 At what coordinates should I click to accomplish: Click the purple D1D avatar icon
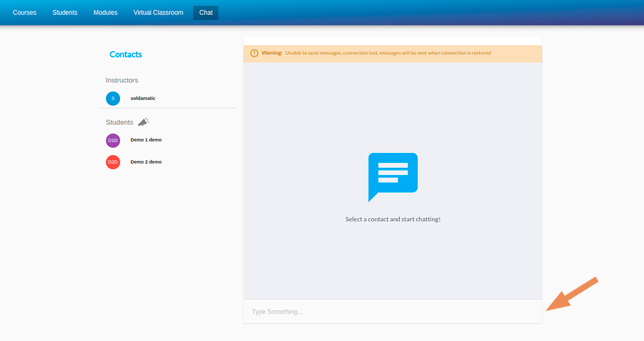pos(113,140)
